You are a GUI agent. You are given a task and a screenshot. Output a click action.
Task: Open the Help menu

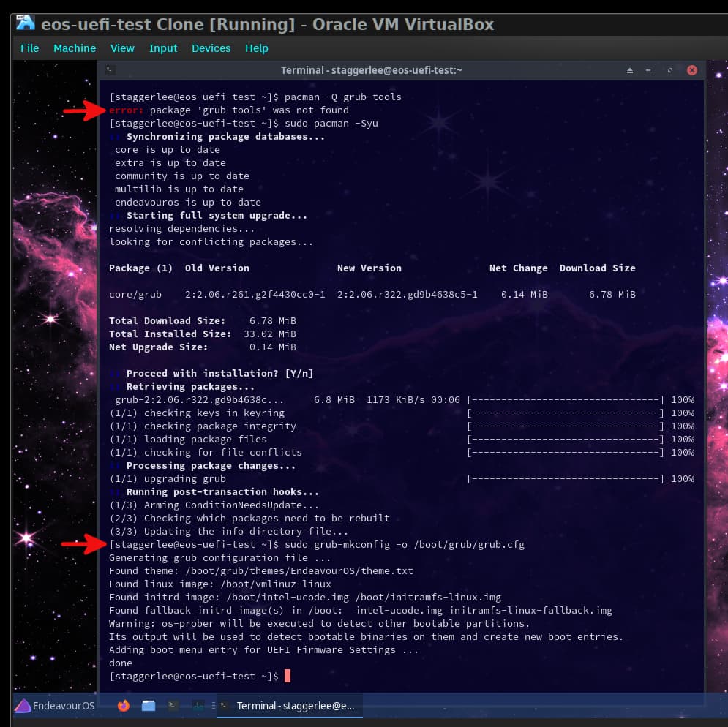click(x=257, y=48)
